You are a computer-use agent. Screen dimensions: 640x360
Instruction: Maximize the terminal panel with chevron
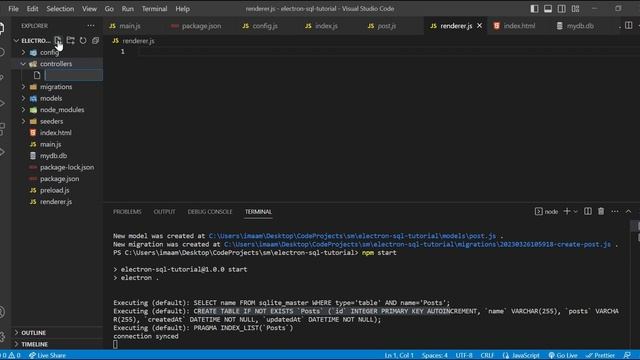point(629,211)
